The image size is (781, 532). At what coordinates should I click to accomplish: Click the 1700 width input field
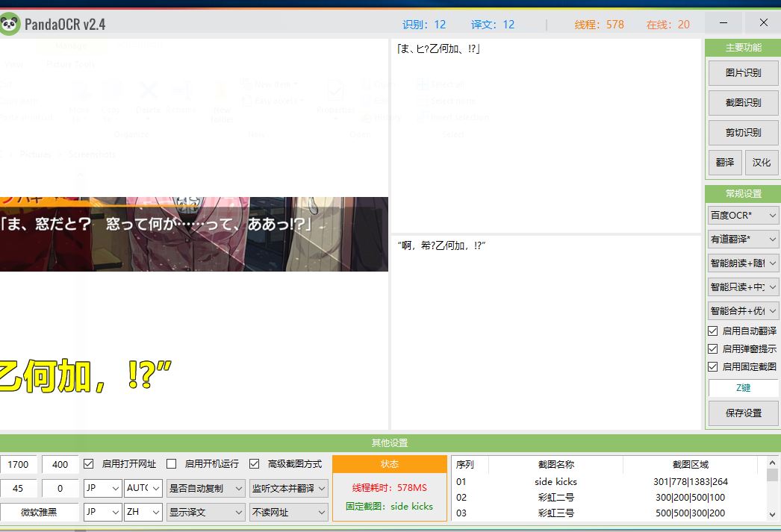pyautogui.click(x=19, y=464)
